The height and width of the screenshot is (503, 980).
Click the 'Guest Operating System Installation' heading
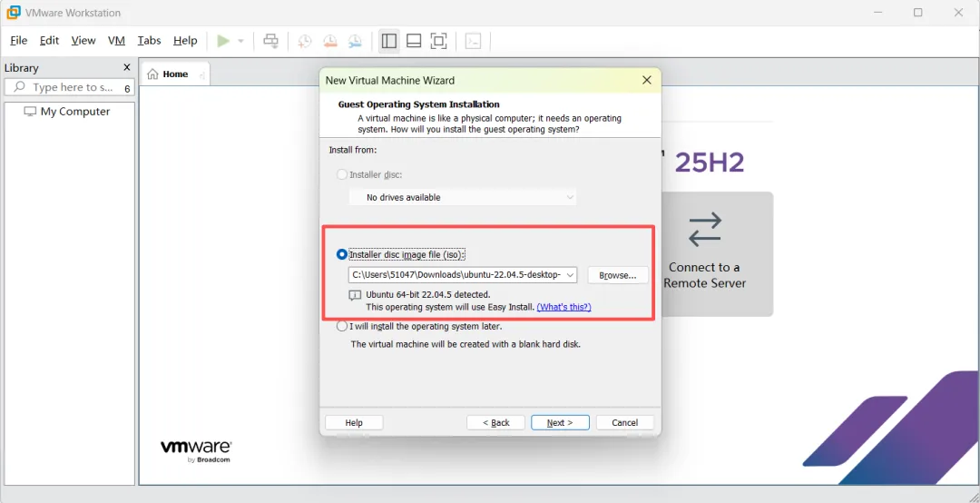[x=418, y=104]
